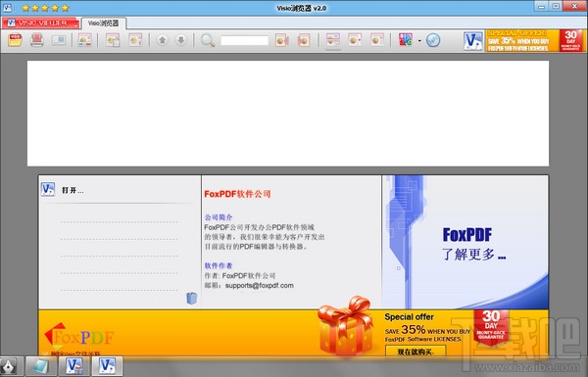
Task: Click the supports@foxpdf.com email address
Action: tap(259, 286)
